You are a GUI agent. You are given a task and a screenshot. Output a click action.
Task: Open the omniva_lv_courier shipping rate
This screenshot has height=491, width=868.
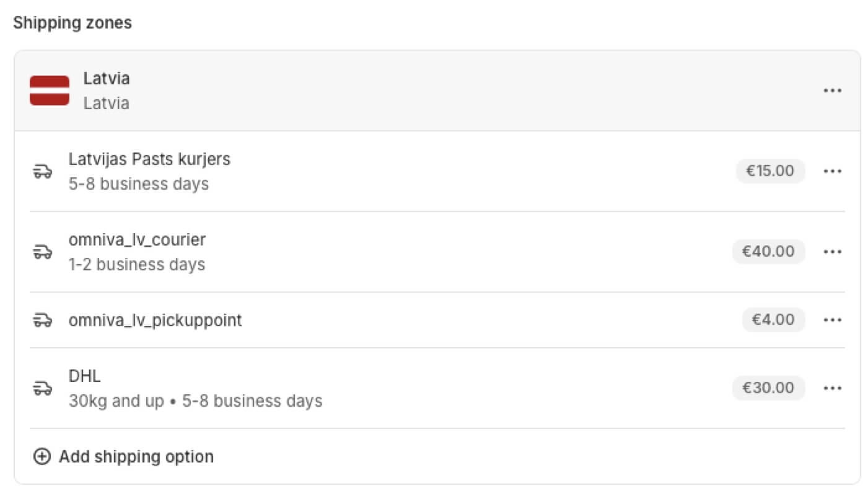(437, 252)
